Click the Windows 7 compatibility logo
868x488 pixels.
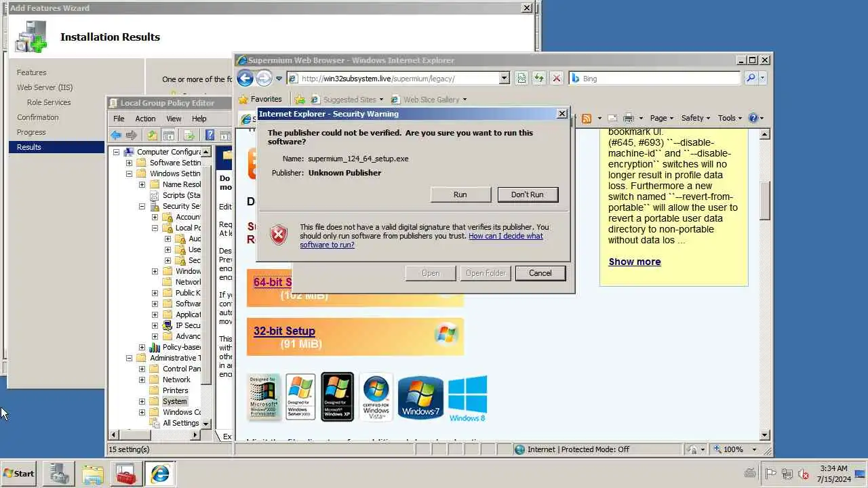[x=420, y=397]
